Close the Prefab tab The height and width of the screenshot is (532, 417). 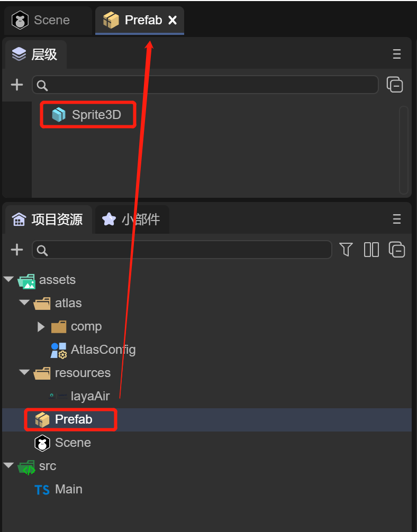[173, 20]
